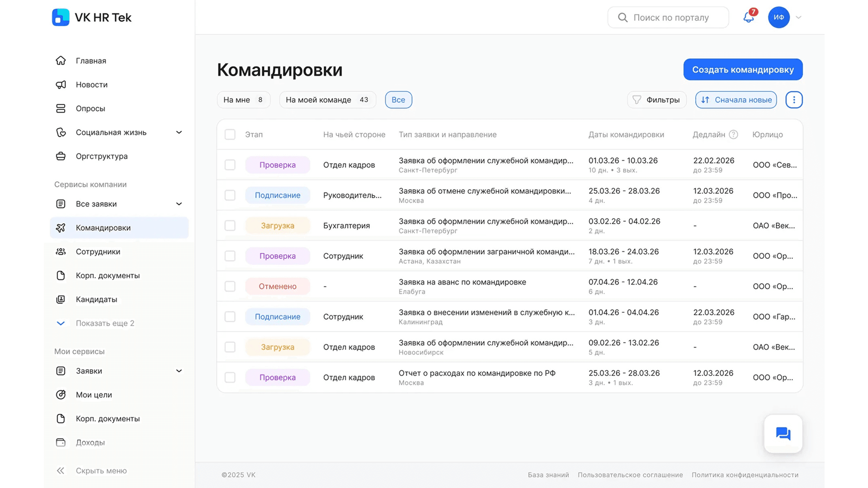
Task: Open Политика конфиденциальности link
Action: (745, 475)
